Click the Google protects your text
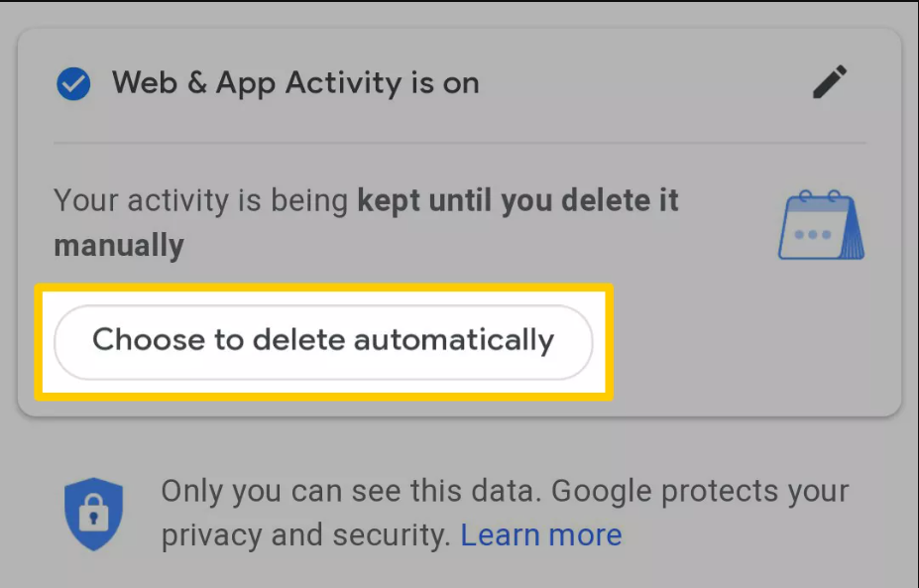The width and height of the screenshot is (919, 588). (x=700, y=491)
